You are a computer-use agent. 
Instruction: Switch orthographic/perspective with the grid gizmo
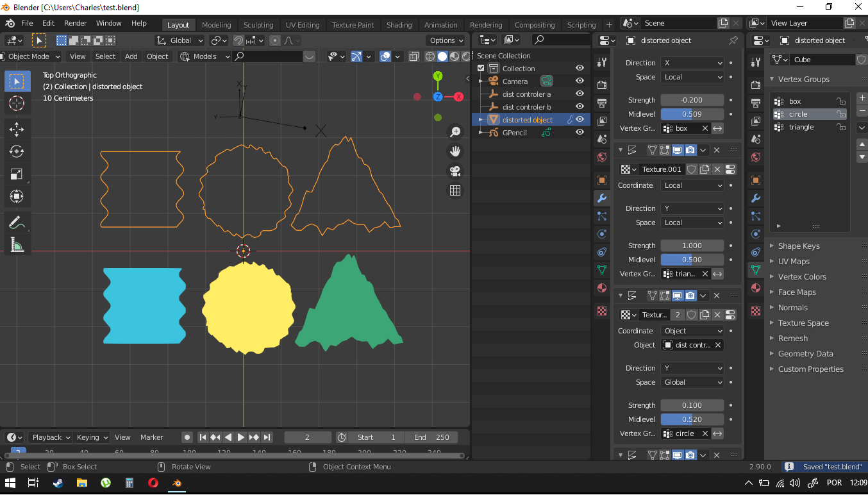click(455, 190)
